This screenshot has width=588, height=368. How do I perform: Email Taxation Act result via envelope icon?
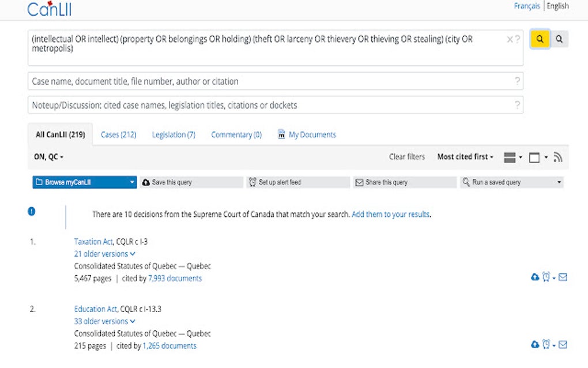[x=563, y=277]
